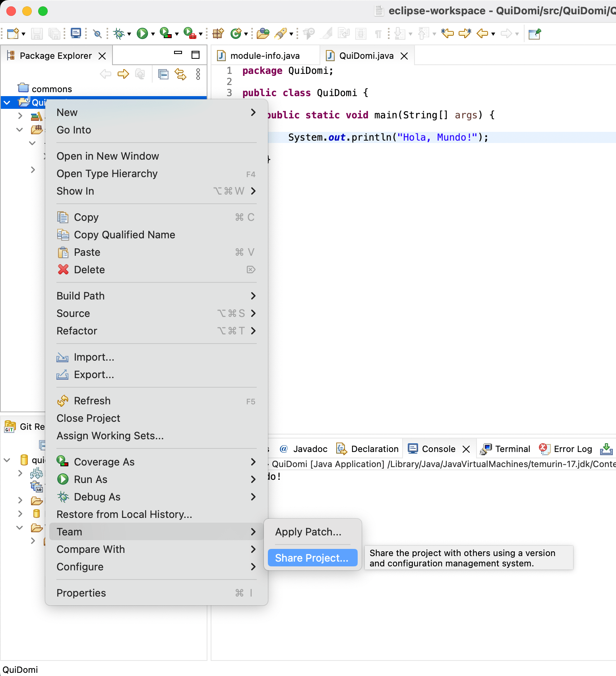Click Forward arrow in Package Explorer toolbar
The image size is (616, 676).
pyautogui.click(x=123, y=74)
